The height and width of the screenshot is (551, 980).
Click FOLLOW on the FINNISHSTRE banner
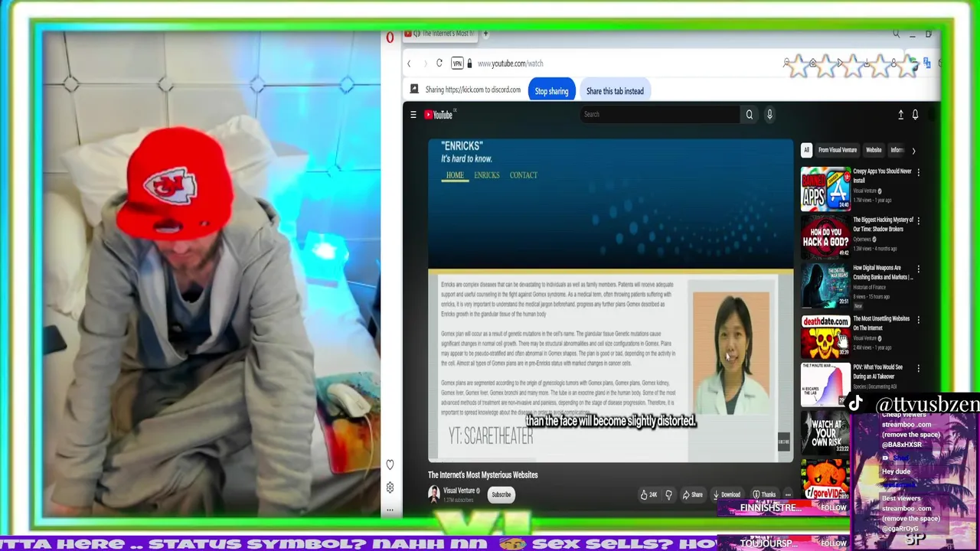833,508
